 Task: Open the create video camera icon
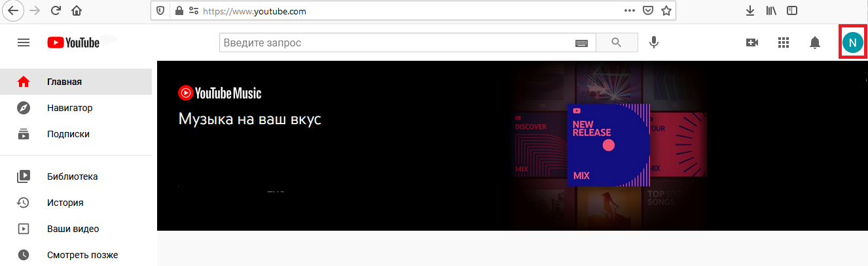(x=752, y=42)
